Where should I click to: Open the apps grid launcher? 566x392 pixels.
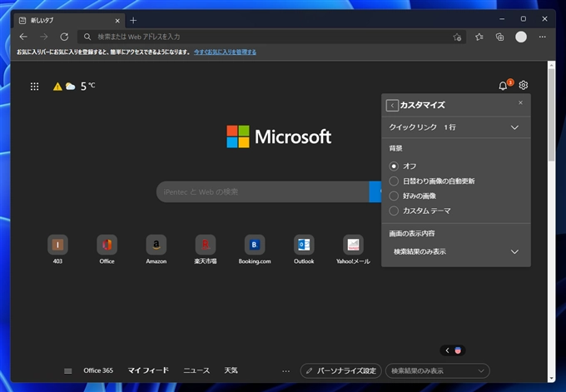34,86
